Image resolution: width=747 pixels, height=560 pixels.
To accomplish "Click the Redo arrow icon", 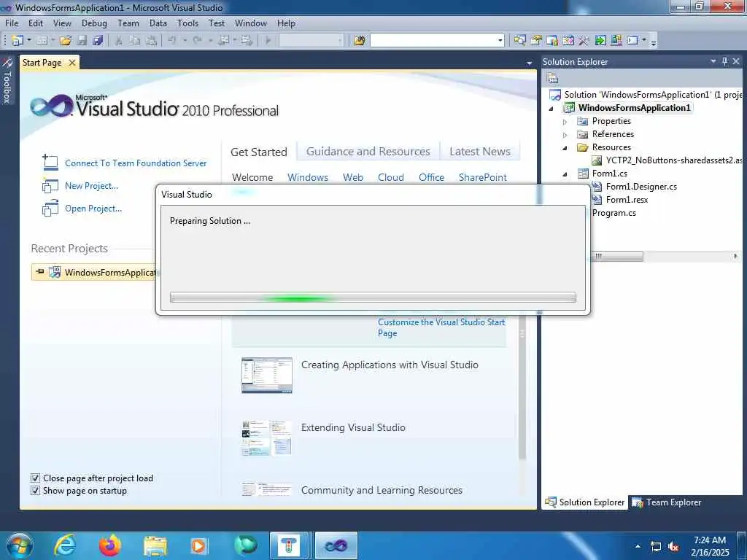I will [x=197, y=41].
